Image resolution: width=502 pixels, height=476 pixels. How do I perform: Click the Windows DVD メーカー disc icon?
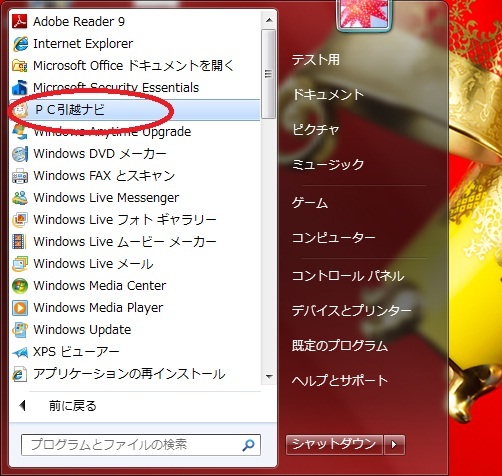pyautogui.click(x=20, y=154)
